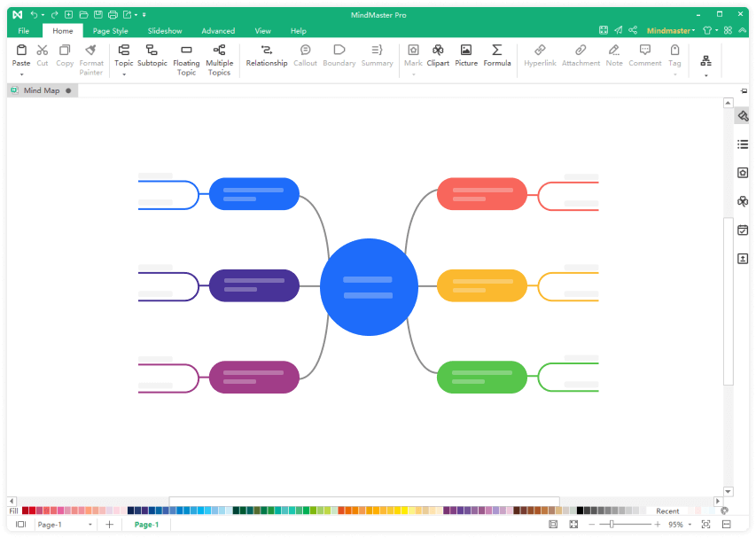Click the vertical scrollbar down arrow
756x538 pixels.
(x=728, y=491)
